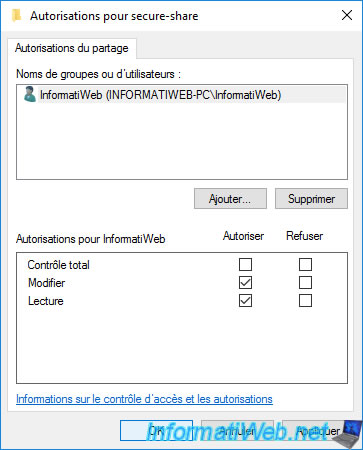Click the empty area of users list
Image resolution: width=363 pixels, height=450 pixels.
click(182, 140)
